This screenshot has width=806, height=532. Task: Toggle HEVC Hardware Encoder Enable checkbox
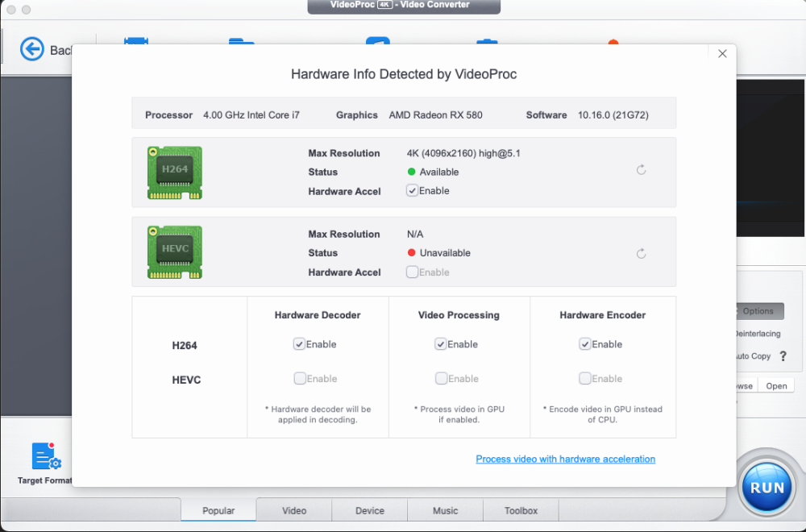click(x=585, y=378)
